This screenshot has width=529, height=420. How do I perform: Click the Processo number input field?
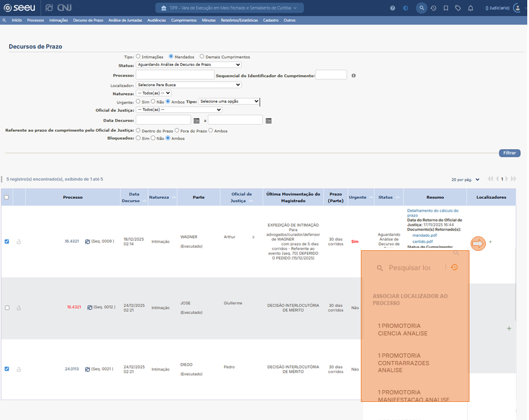[x=175, y=75]
